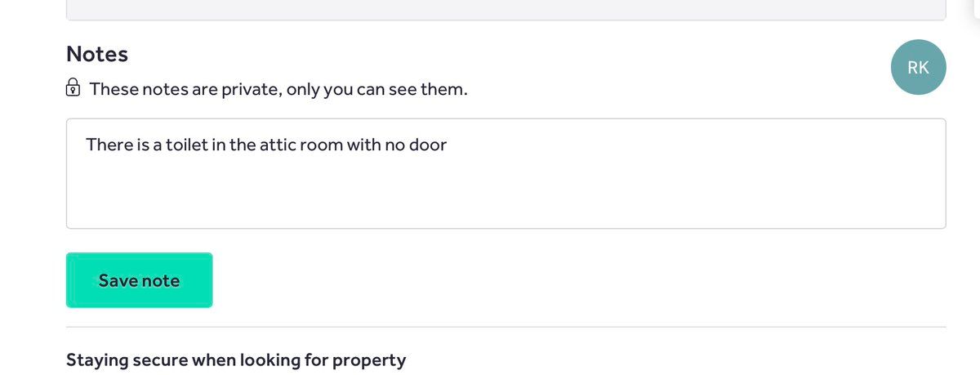The height and width of the screenshot is (375, 980).
Task: Focus the private notes text box
Action: pos(506,173)
